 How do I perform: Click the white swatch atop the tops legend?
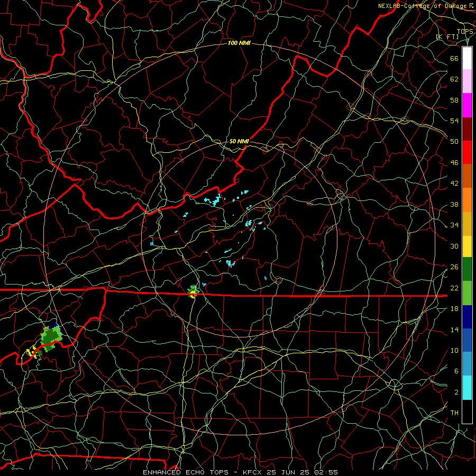point(467,58)
